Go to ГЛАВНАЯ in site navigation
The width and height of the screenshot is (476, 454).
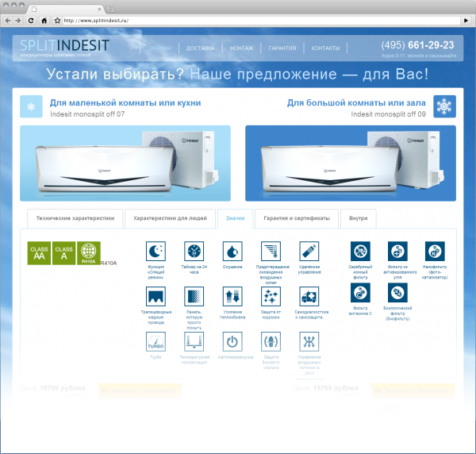[x=159, y=48]
